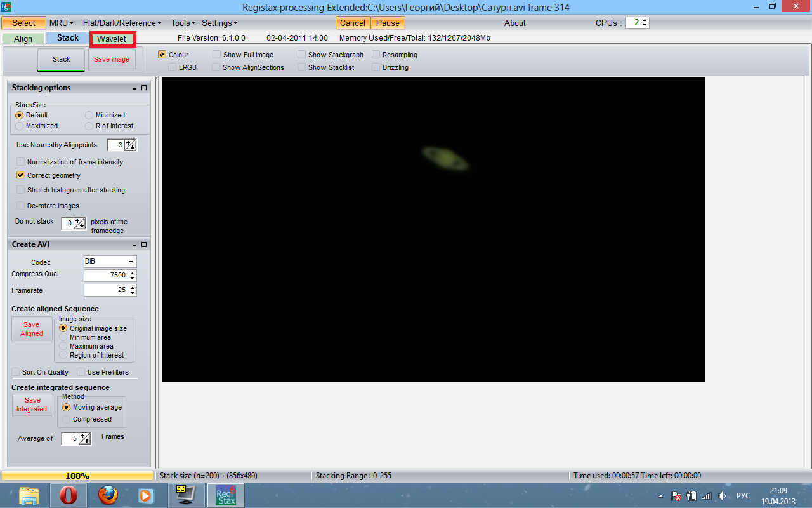Open the RegiStax title bar icon

[x=6, y=6]
